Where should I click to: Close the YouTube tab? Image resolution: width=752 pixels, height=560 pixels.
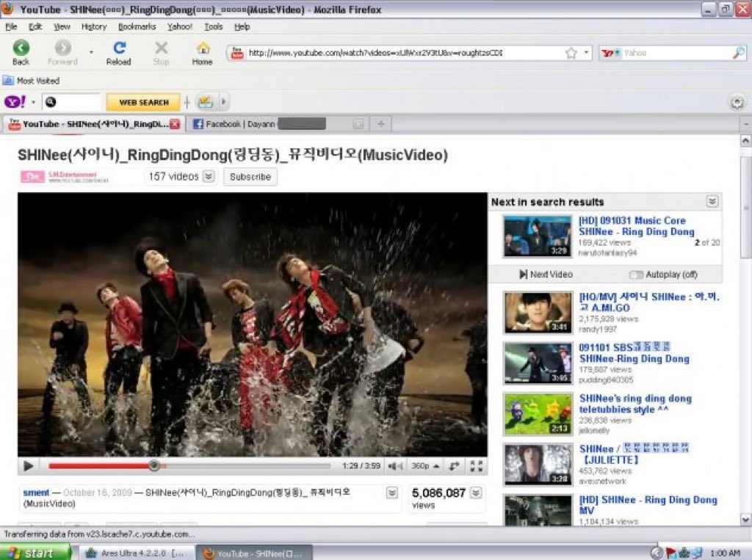[175, 124]
